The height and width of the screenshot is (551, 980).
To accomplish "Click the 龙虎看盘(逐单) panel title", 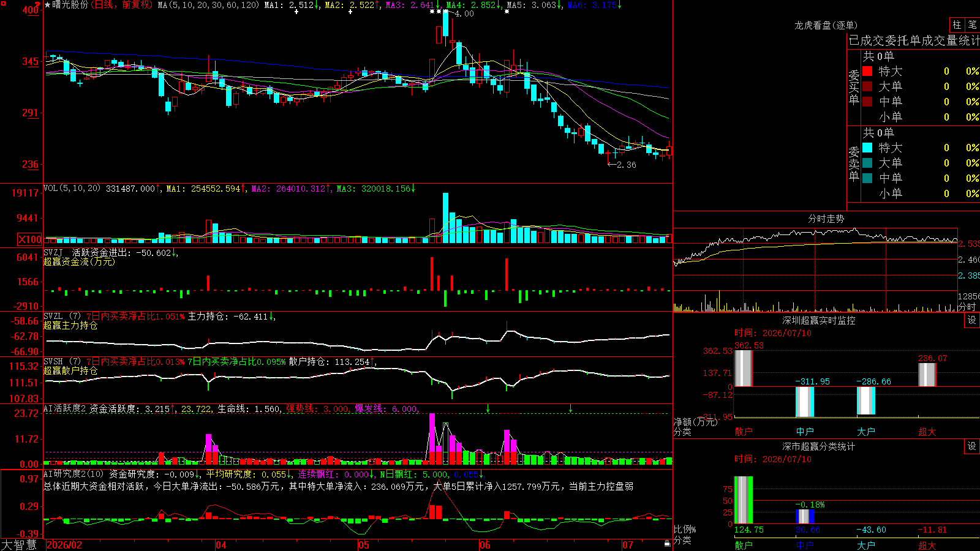I will 826,25.
